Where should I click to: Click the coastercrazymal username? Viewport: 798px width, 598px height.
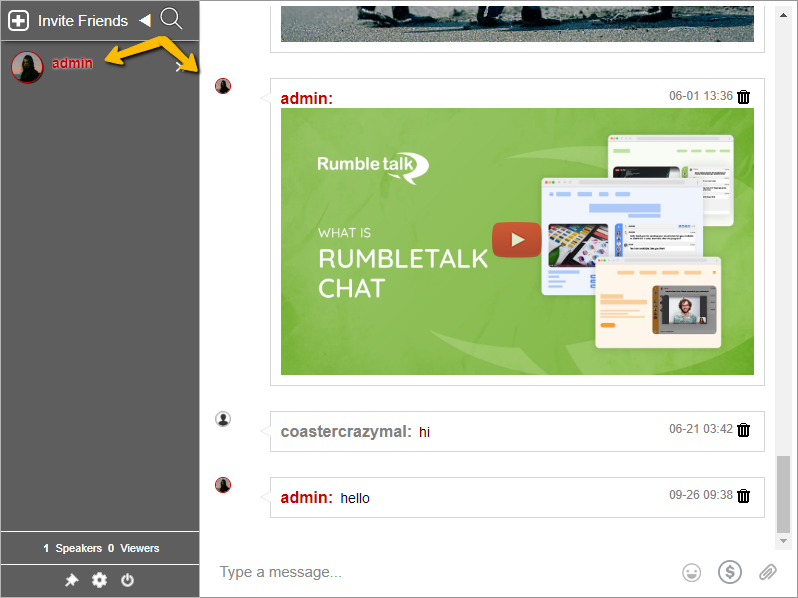(346, 432)
